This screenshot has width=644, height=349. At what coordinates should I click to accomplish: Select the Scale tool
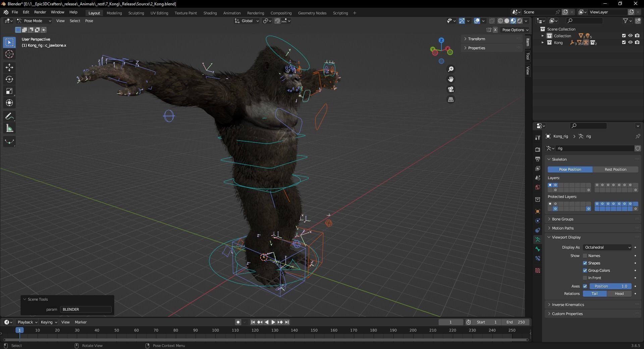point(9,91)
